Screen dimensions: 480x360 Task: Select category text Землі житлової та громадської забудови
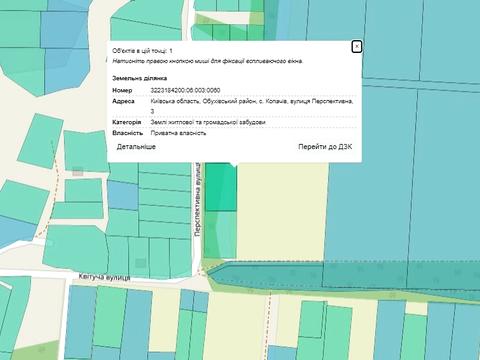point(208,122)
